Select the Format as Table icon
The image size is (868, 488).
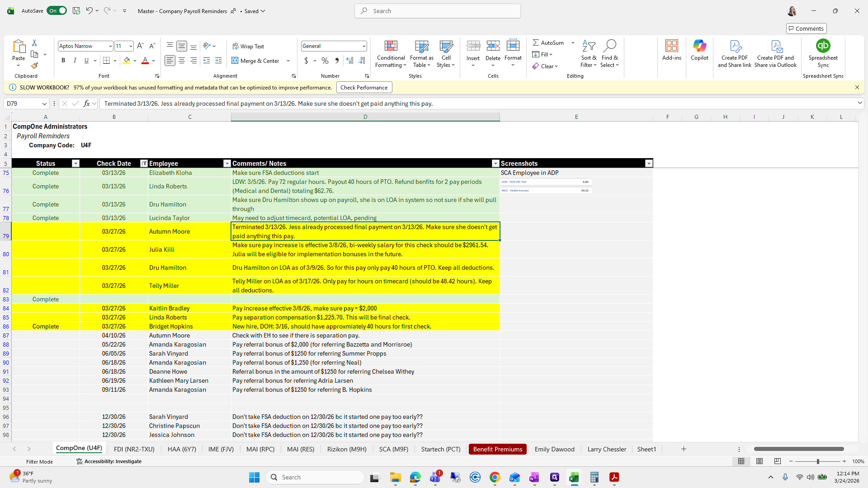[421, 54]
